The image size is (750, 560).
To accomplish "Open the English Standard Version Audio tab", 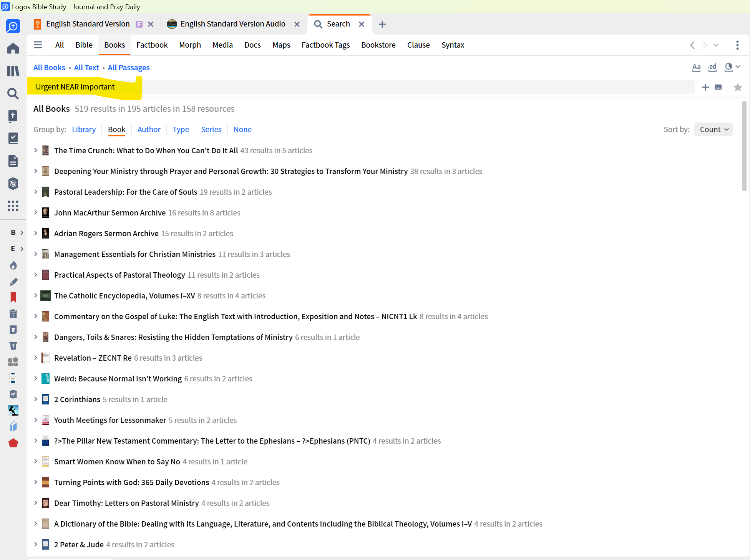I will click(233, 24).
